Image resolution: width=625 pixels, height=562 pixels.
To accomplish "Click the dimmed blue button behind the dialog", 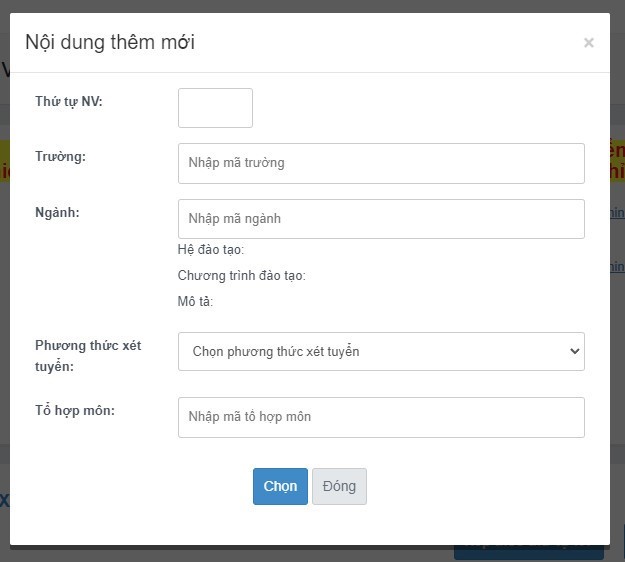I will 528,553.
